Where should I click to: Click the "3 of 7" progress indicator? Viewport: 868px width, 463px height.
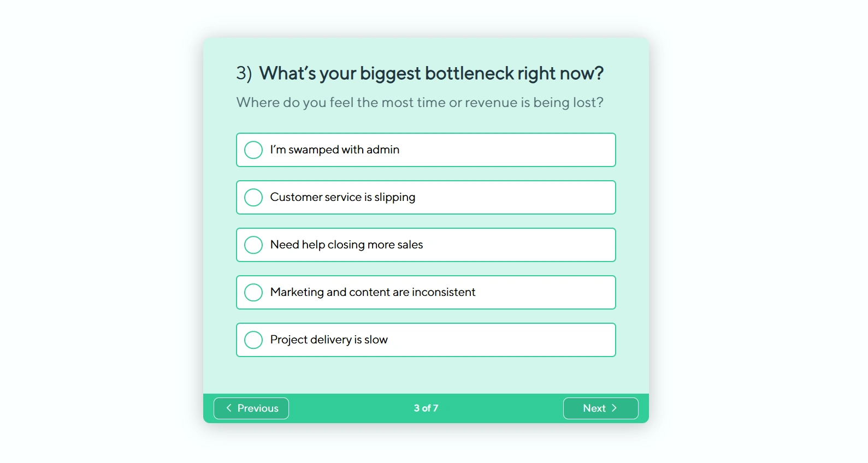pyautogui.click(x=426, y=408)
